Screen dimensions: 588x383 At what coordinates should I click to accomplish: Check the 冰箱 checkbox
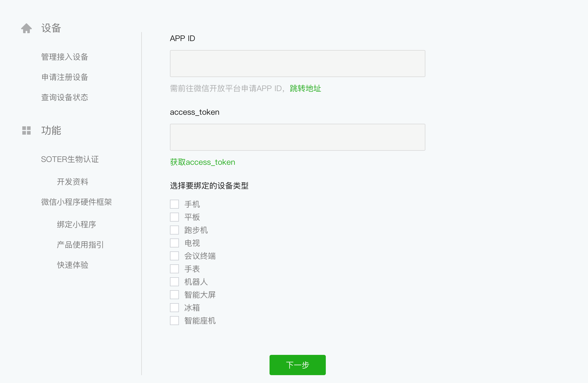174,308
